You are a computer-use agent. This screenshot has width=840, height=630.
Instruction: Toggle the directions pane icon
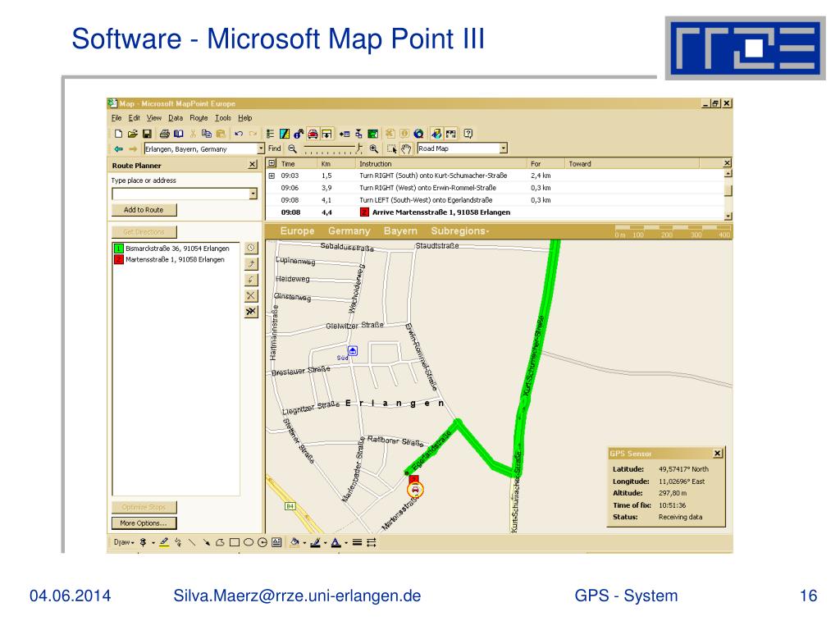click(x=326, y=134)
